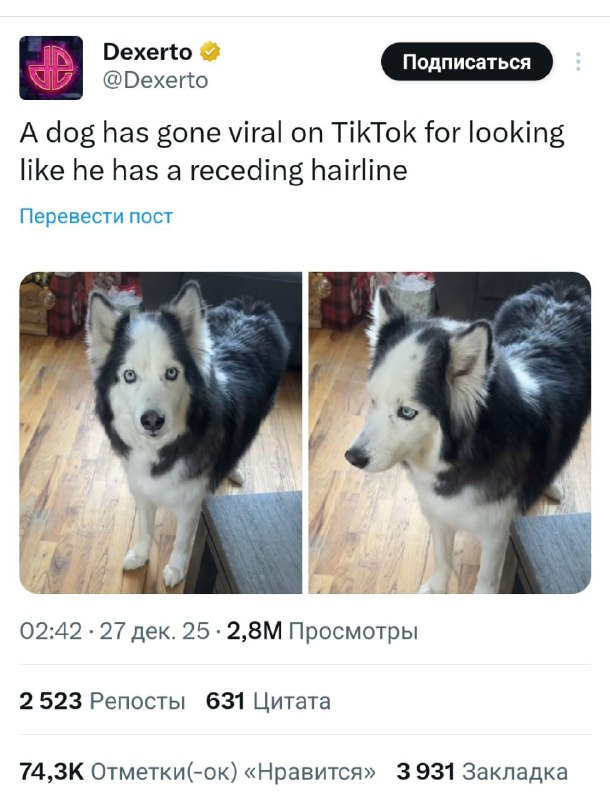The height and width of the screenshot is (800, 610).
Task: Click the gold verified badge
Action: pos(210,52)
